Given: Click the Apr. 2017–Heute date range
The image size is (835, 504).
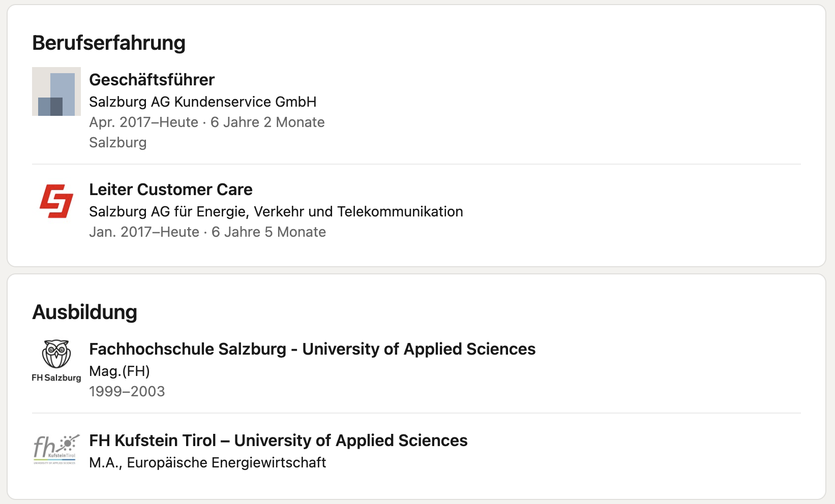Looking at the screenshot, I should pos(144,122).
